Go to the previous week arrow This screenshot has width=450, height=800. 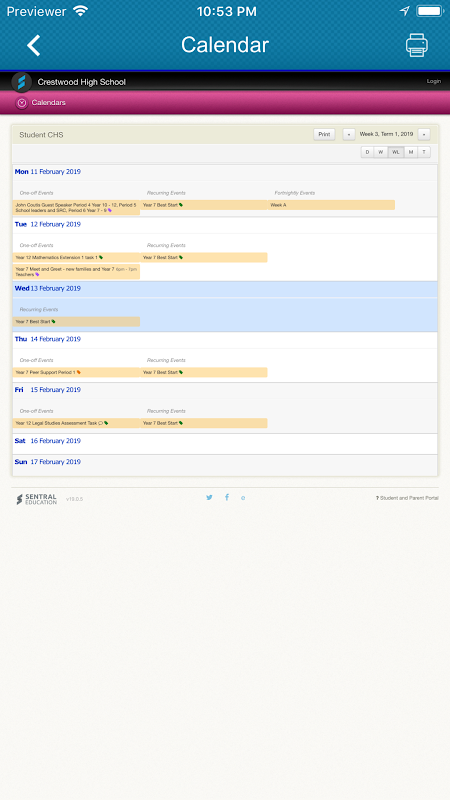[x=349, y=135]
